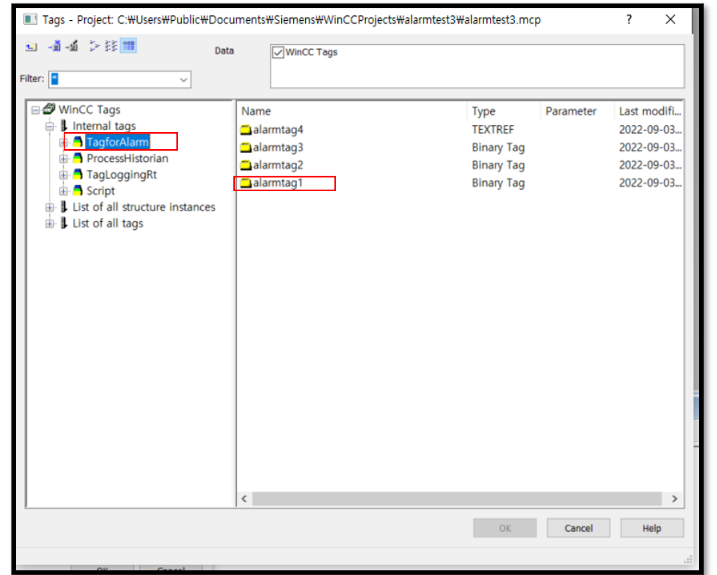717x575 pixels.
Task: Click the TEXTREF type cell
Action: pos(493,130)
